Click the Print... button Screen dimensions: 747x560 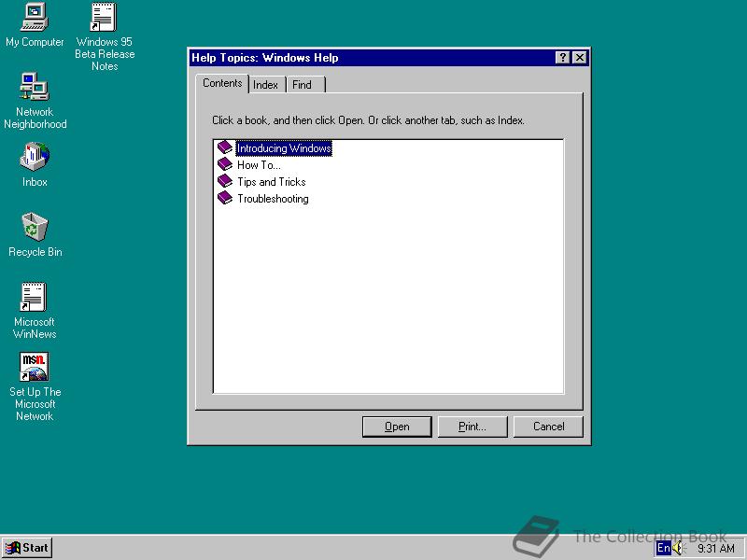click(472, 427)
